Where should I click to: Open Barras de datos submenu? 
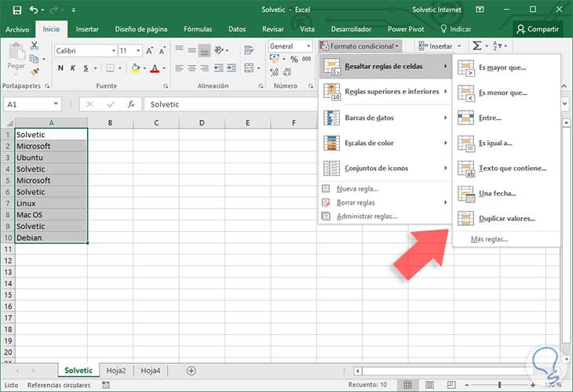pyautogui.click(x=385, y=118)
